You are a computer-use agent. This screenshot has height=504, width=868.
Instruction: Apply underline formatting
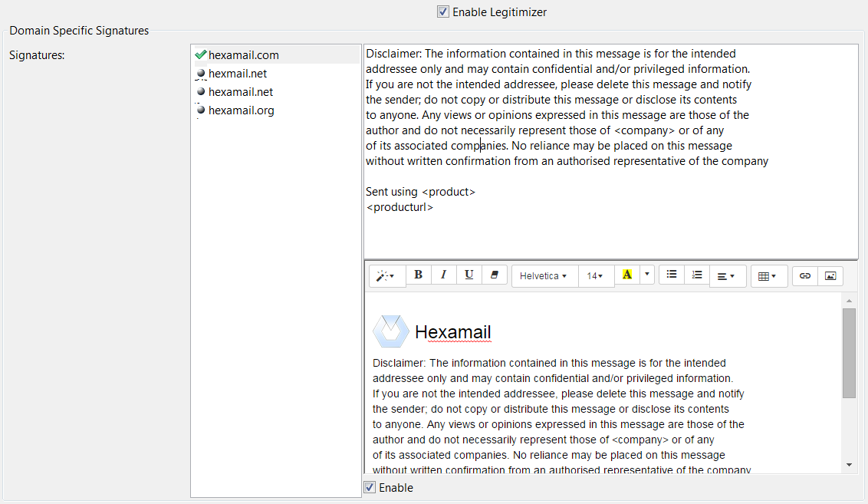(x=469, y=274)
